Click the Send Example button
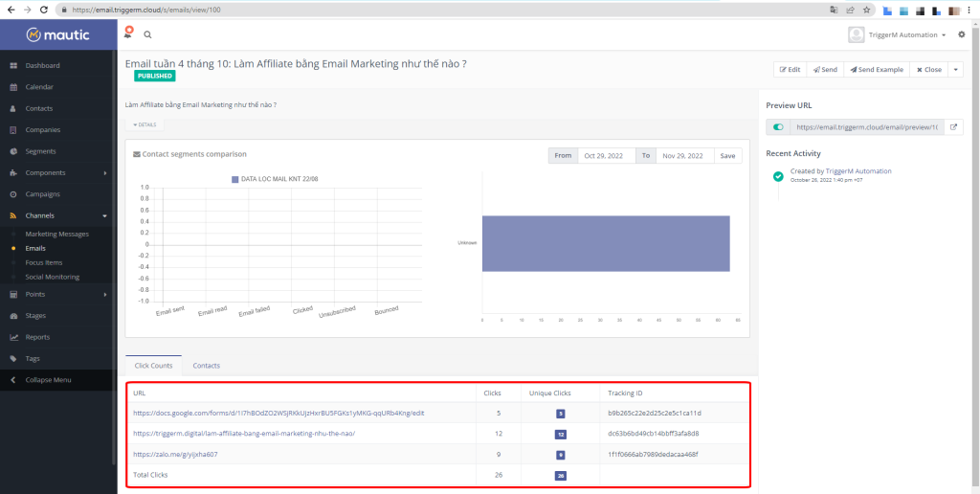The image size is (980, 494). (x=875, y=69)
